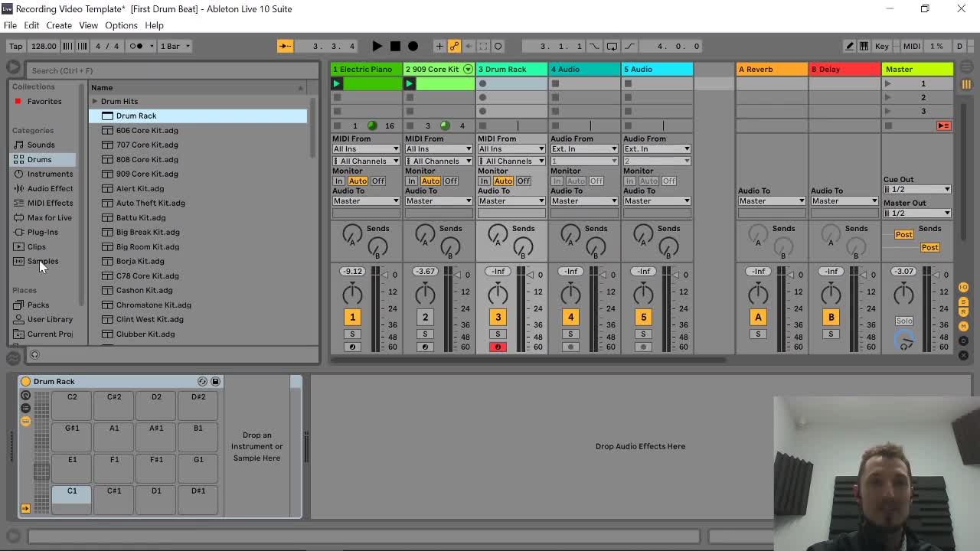The height and width of the screenshot is (551, 980).
Task: Toggle track 2 activator button
Action: (x=425, y=318)
